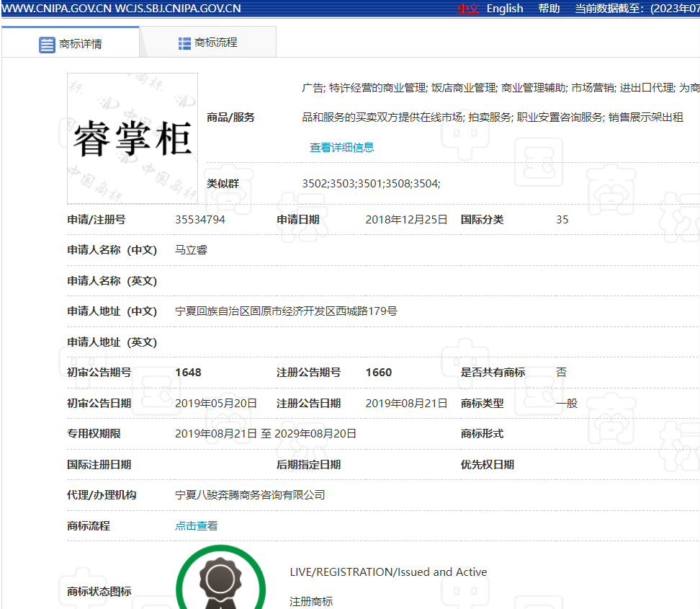Click the applicant address in 宁夏回族自治区固原市
The image size is (700, 609).
pos(286,311)
